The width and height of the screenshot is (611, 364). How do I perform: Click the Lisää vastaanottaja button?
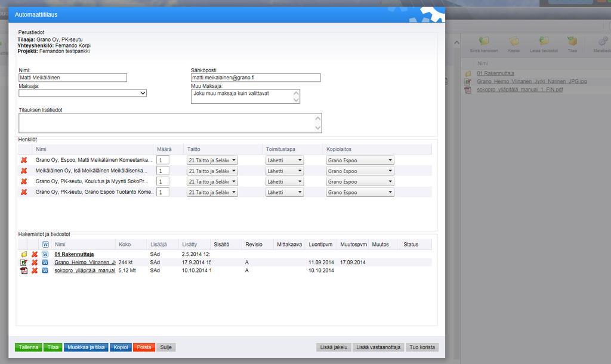(378, 347)
